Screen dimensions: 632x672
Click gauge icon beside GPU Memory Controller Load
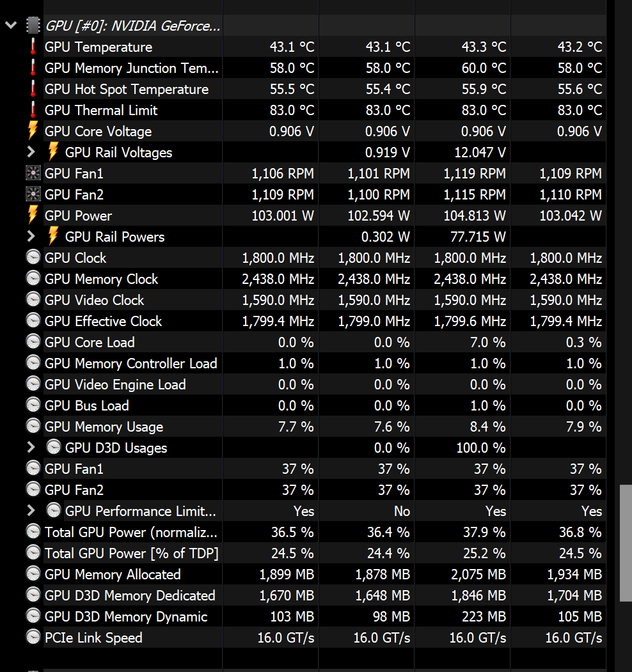pyautogui.click(x=33, y=363)
